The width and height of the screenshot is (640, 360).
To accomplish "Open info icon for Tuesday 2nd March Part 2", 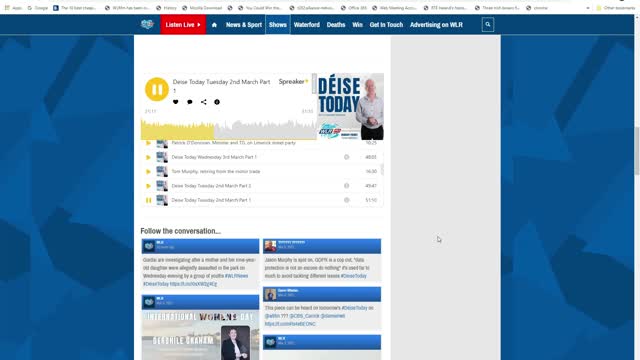I will [347, 186].
